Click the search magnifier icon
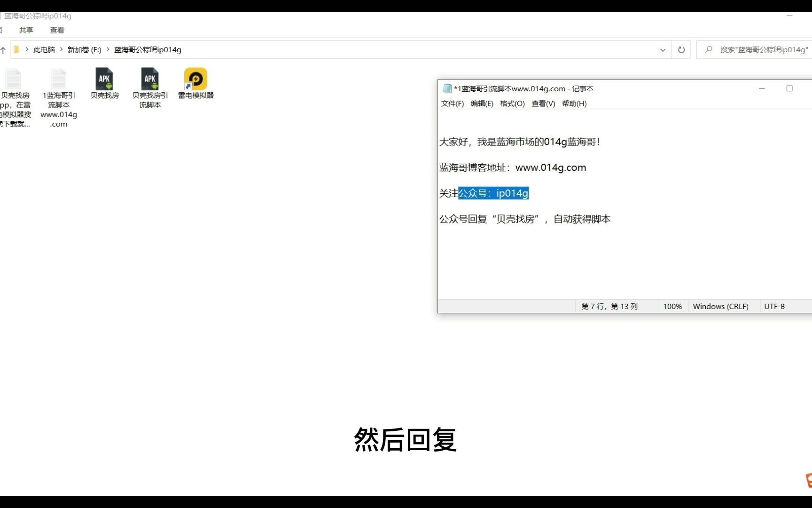 [x=709, y=49]
